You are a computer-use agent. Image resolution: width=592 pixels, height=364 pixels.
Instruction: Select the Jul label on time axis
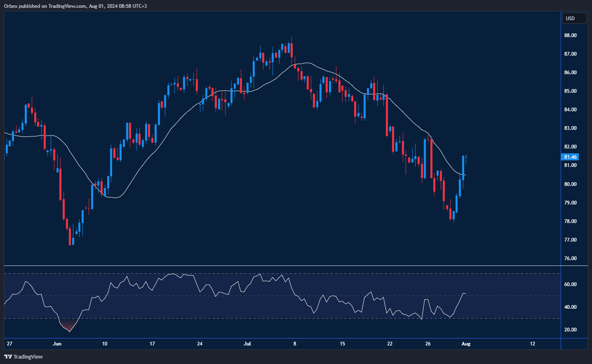pyautogui.click(x=247, y=344)
